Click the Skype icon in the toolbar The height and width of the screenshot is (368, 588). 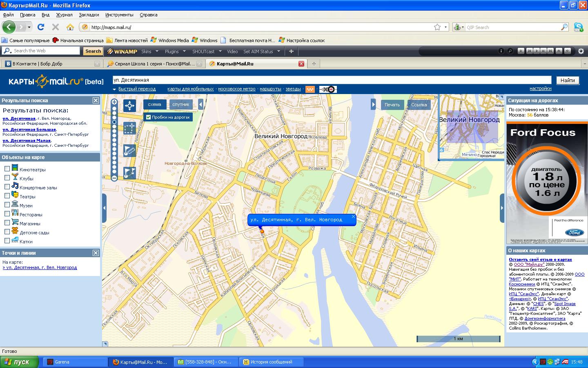click(579, 27)
